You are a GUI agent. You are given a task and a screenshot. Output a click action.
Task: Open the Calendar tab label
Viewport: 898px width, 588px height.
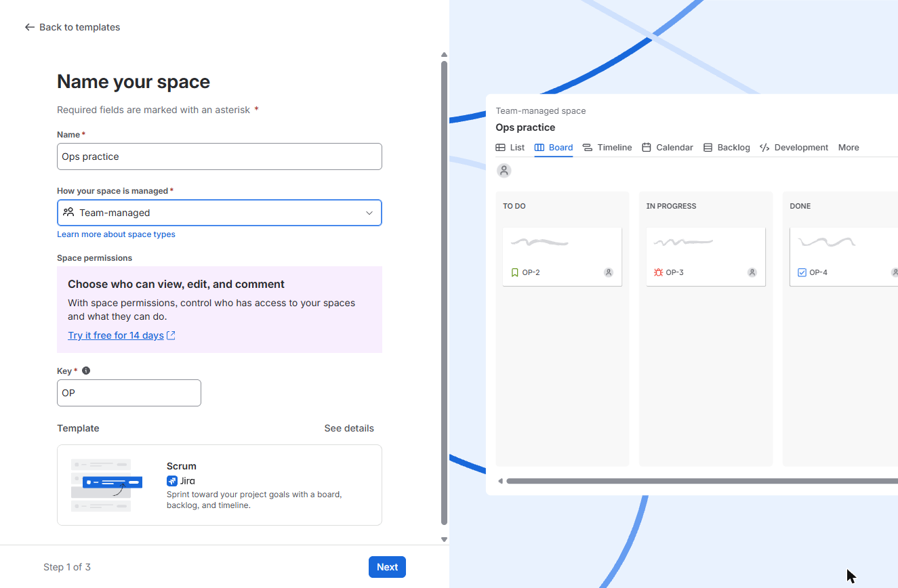click(x=674, y=148)
